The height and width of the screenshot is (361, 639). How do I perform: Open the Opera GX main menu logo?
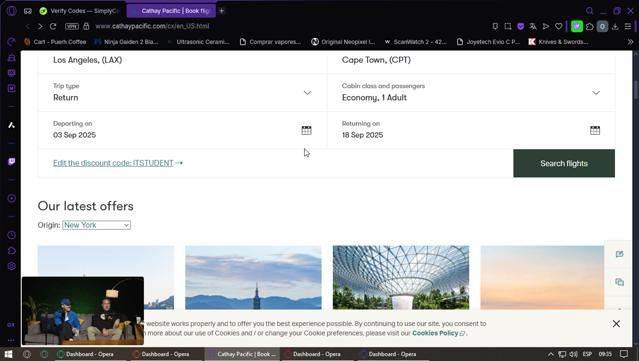tap(11, 11)
